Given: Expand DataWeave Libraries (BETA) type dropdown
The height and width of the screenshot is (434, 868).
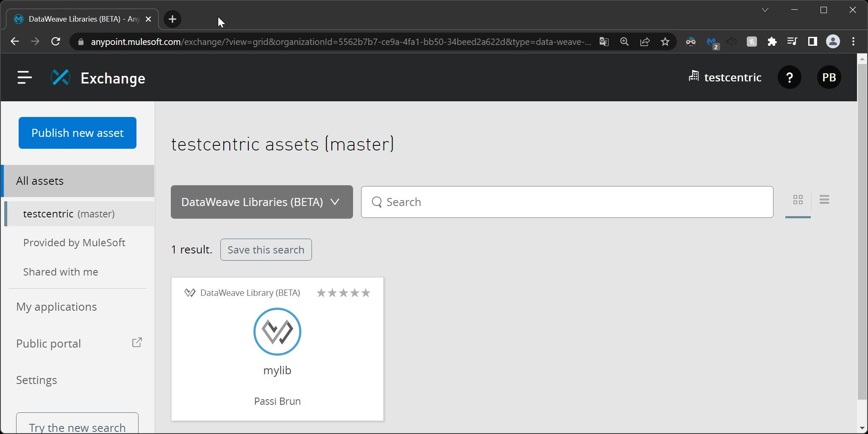Looking at the screenshot, I should pos(262,202).
